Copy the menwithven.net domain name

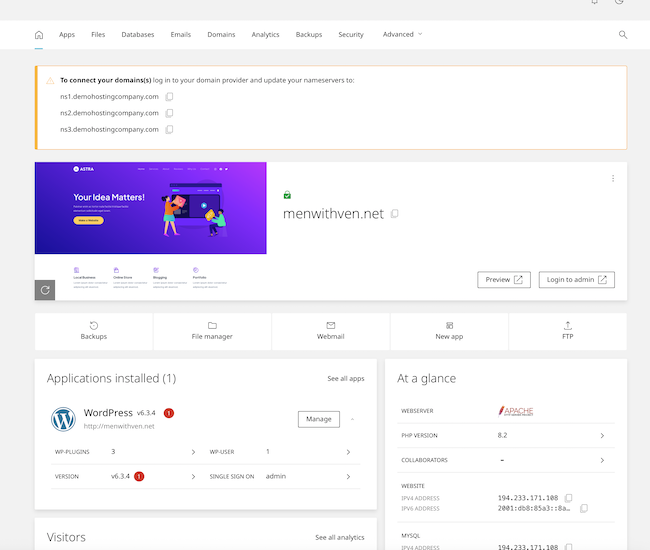pyautogui.click(x=395, y=214)
